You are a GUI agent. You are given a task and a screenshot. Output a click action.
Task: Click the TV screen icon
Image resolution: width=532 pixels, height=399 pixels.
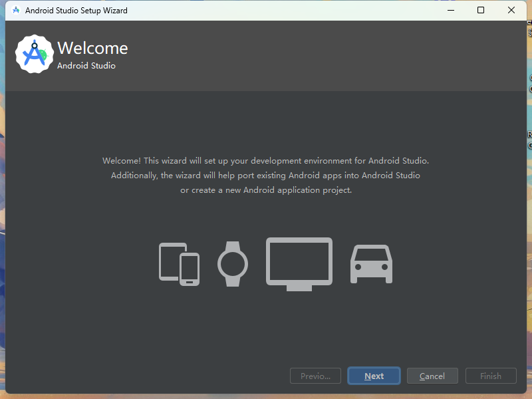click(299, 264)
